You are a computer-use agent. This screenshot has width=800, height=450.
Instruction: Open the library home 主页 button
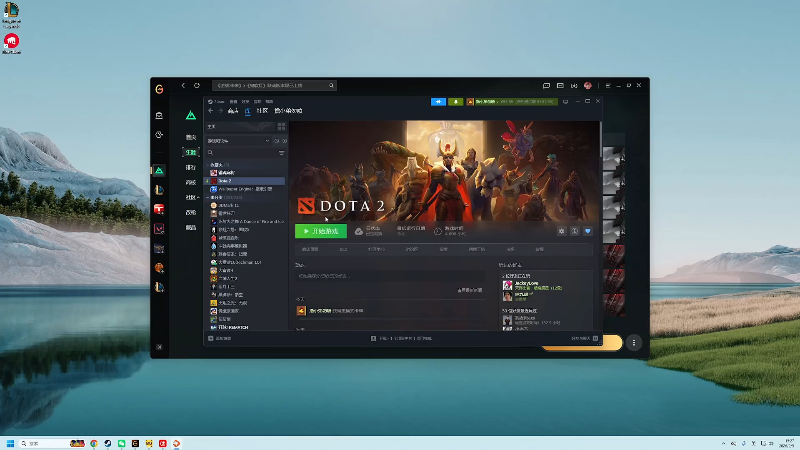(x=240, y=126)
